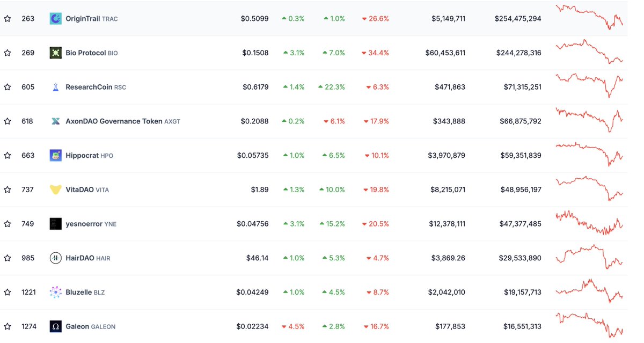View OriginTrail 7-day sparkline chart

click(x=589, y=17)
